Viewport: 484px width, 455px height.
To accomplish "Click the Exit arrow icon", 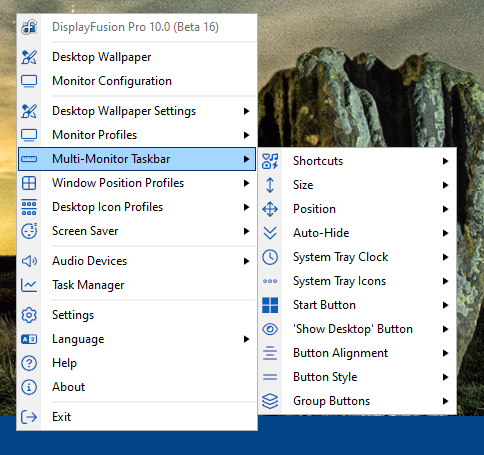I will tap(29, 417).
